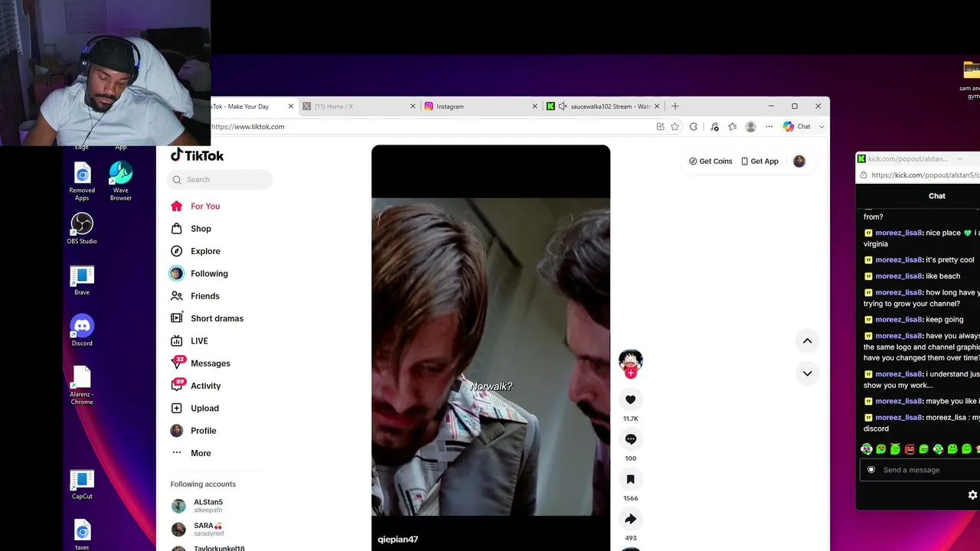
Task: Expand the Copilot Chat dropdown arrow
Action: [822, 127]
